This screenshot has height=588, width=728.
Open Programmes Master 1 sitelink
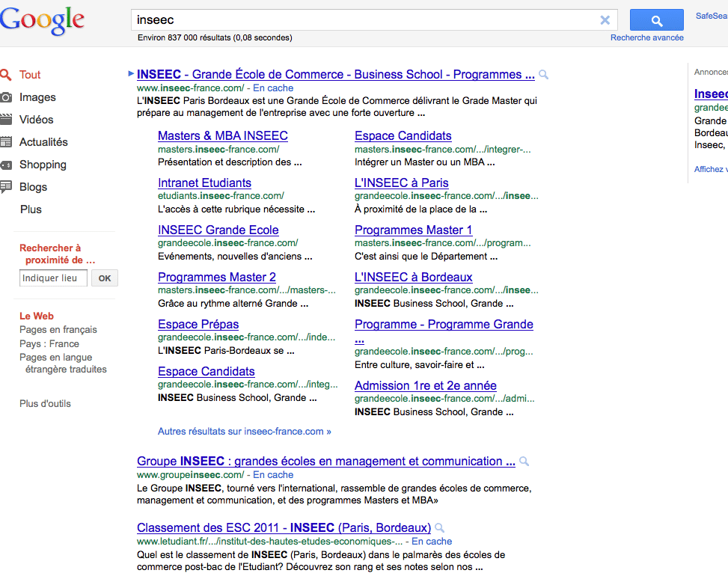point(414,230)
